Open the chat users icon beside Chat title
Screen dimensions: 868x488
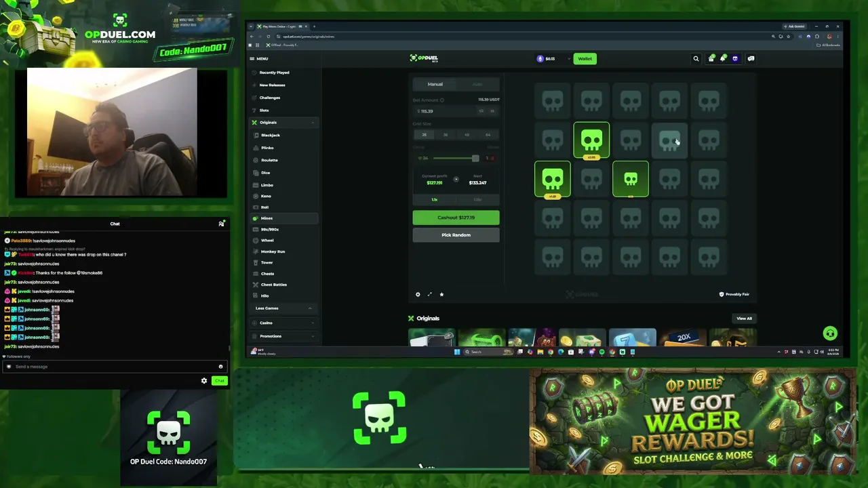coord(221,224)
